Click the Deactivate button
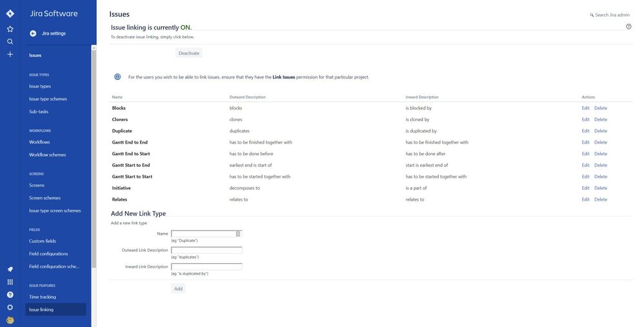The width and height of the screenshot is (644, 327). (189, 53)
